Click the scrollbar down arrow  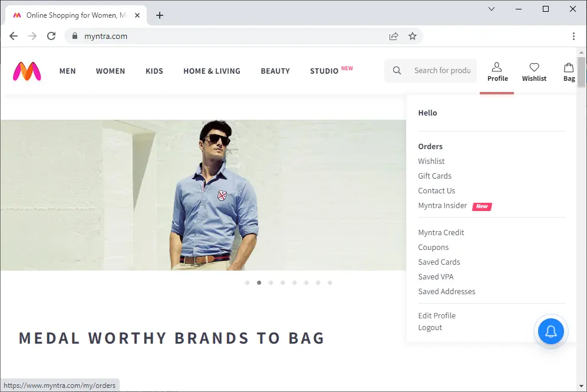(x=581, y=386)
